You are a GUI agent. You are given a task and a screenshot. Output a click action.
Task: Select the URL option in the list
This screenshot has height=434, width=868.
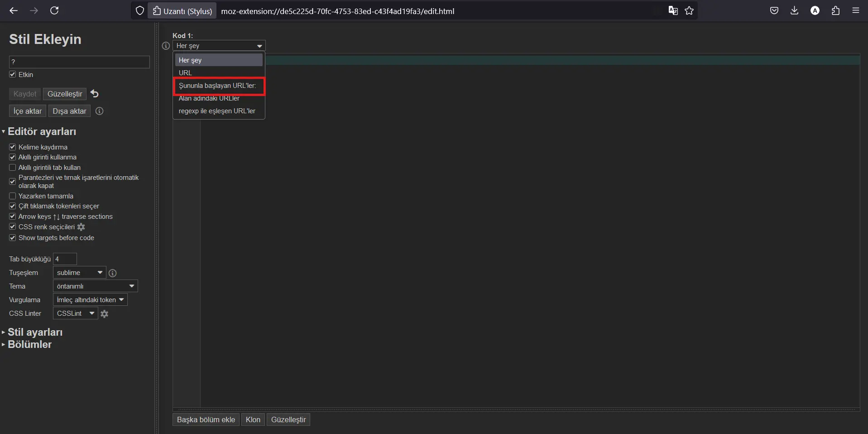tap(219, 73)
